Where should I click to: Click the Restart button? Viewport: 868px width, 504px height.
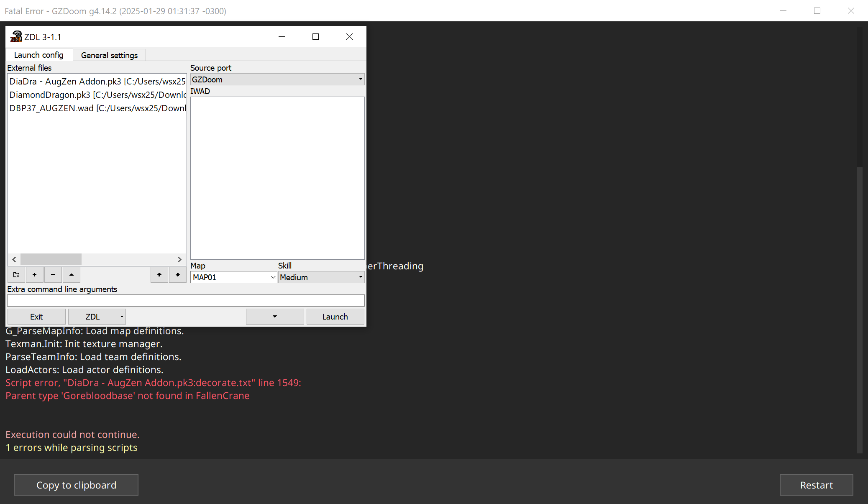point(816,485)
